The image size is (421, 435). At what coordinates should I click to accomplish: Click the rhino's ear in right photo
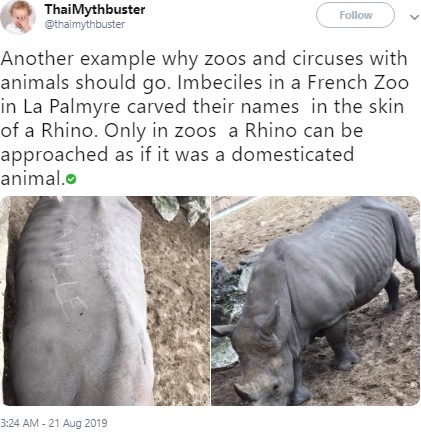click(x=270, y=318)
